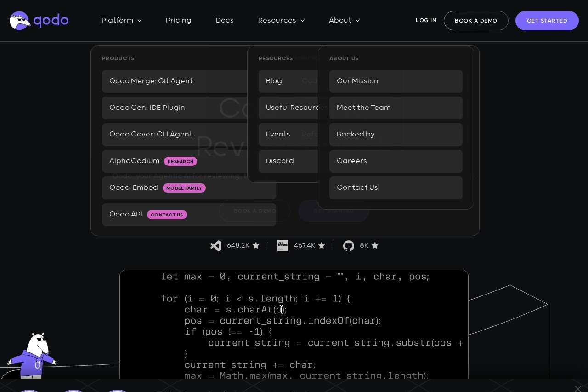This screenshot has width=588, height=392.
Task: Close the bottom banner with X
Action: coord(578,389)
